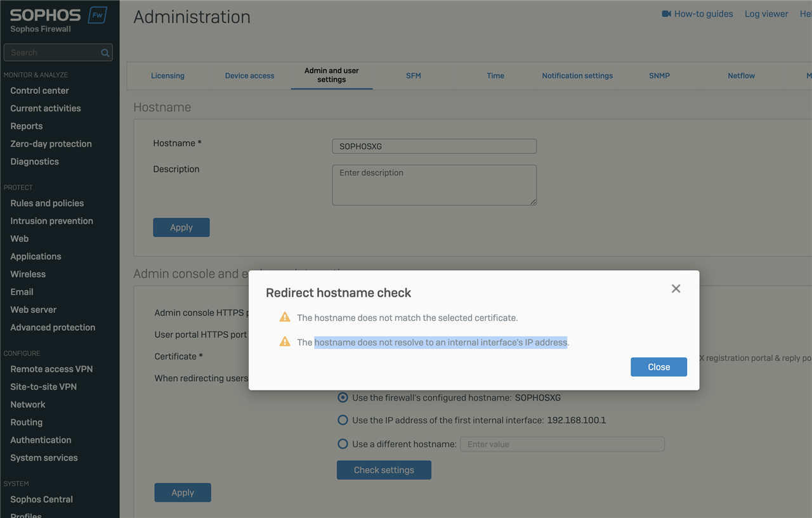Click the Apply button under Hostname section

click(x=181, y=228)
